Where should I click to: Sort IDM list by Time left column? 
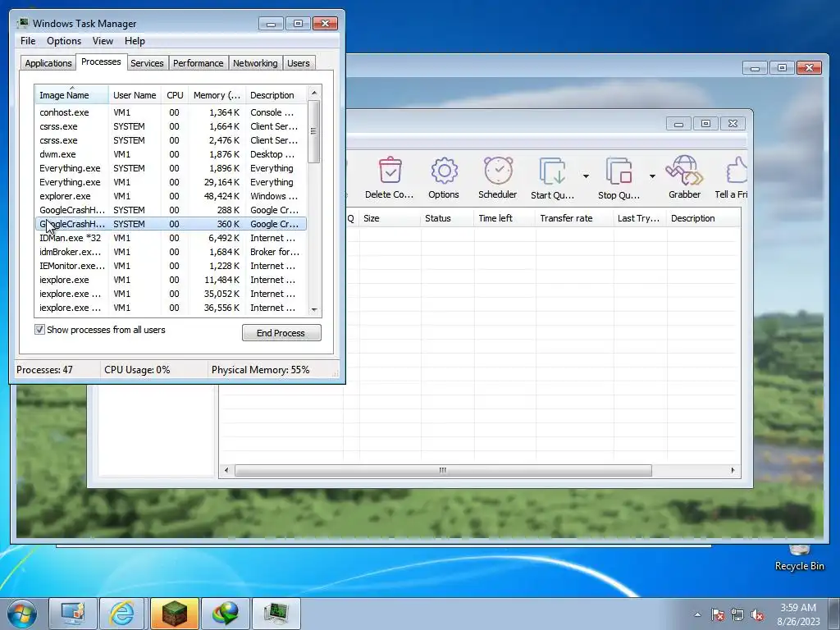coord(504,218)
